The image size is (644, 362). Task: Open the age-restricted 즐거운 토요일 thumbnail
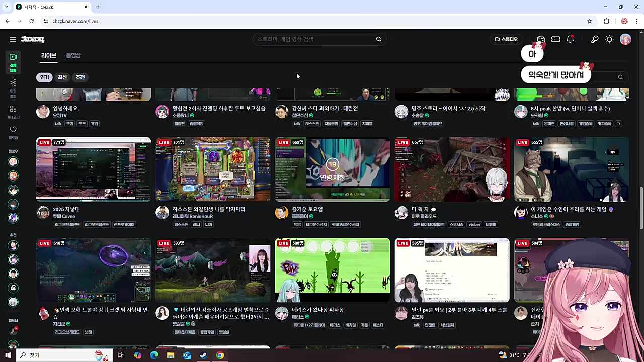[333, 169]
